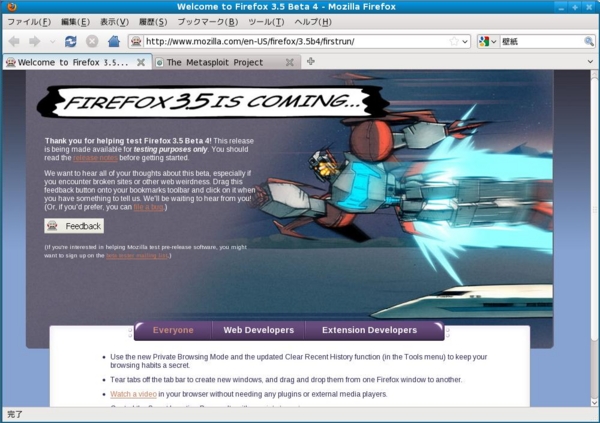Viewport: 600px width, 423px height.
Task: Open the ツール(T) menu
Action: 266,22
